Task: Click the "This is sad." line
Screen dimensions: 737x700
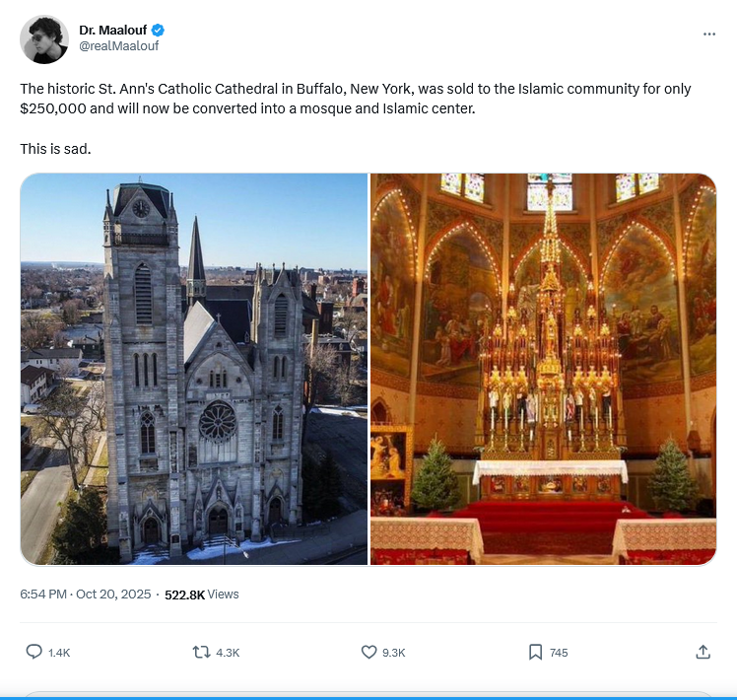Action: pyautogui.click(x=55, y=149)
